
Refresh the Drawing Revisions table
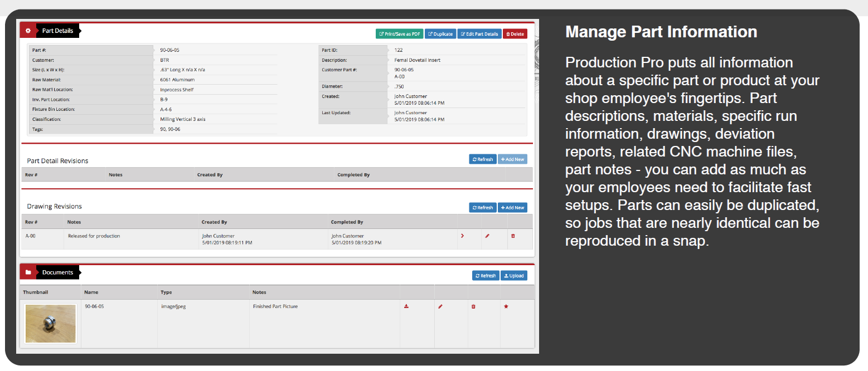coord(483,208)
